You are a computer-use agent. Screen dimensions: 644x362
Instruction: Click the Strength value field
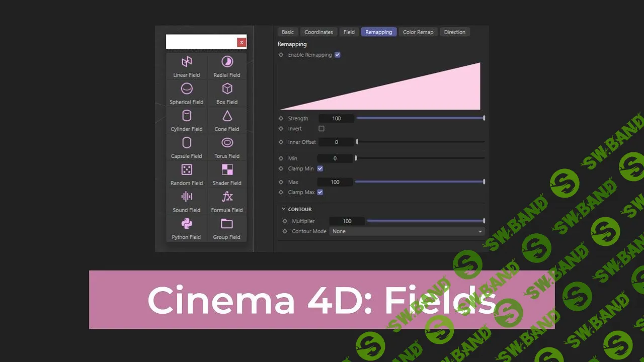coord(336,119)
